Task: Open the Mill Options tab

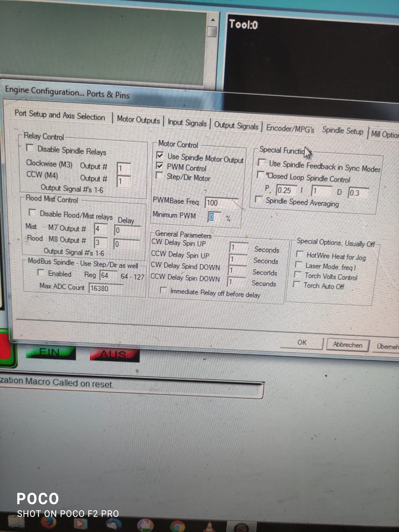Action: click(x=385, y=134)
